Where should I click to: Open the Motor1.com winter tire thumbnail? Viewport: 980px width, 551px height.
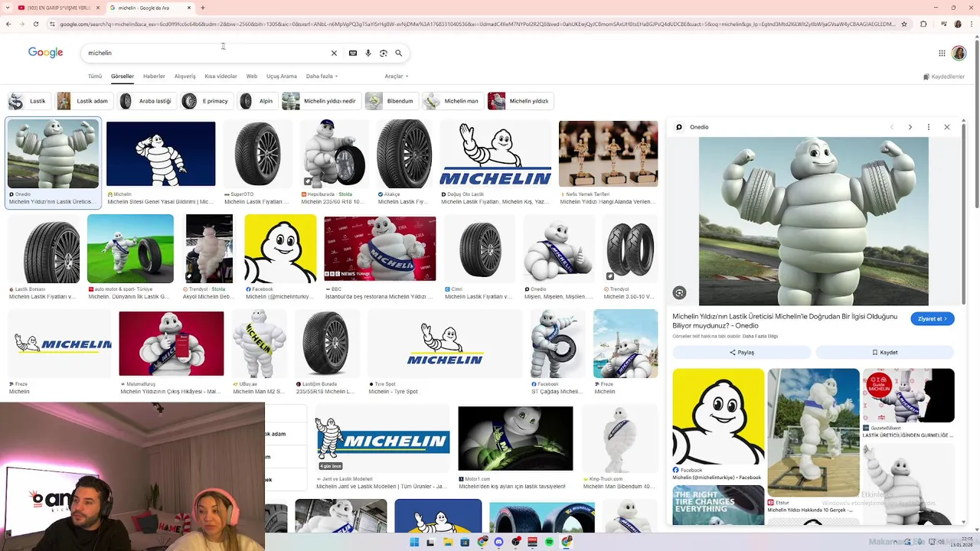click(515, 439)
